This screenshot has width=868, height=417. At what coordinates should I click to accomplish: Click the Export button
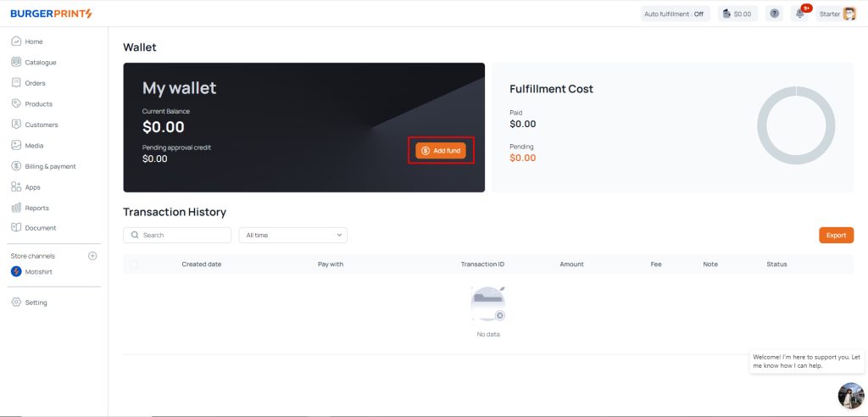[836, 235]
